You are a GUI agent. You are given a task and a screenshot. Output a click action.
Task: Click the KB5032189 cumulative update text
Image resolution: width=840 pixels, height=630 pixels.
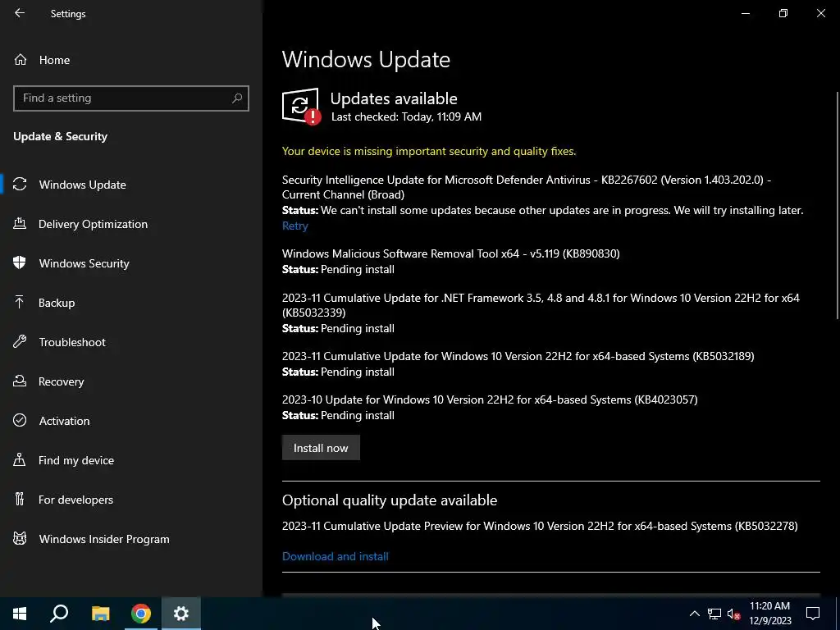[x=518, y=356]
